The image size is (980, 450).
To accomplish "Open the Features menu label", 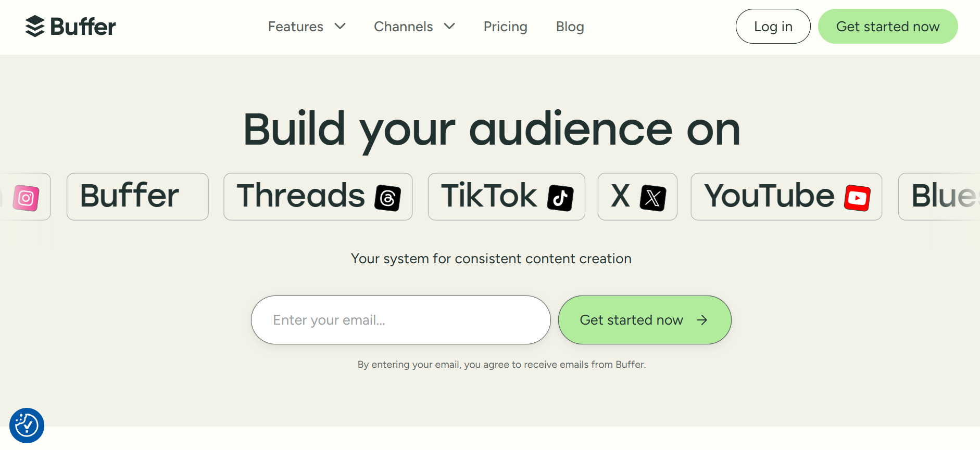I will tap(295, 27).
